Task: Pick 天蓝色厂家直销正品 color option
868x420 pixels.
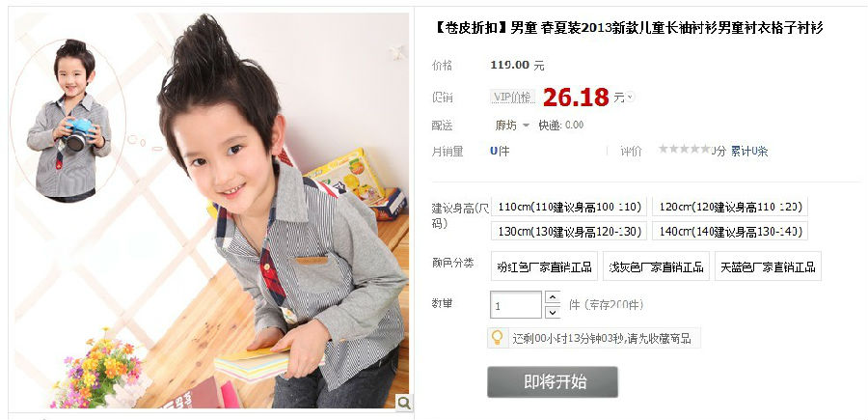Action: tap(768, 266)
